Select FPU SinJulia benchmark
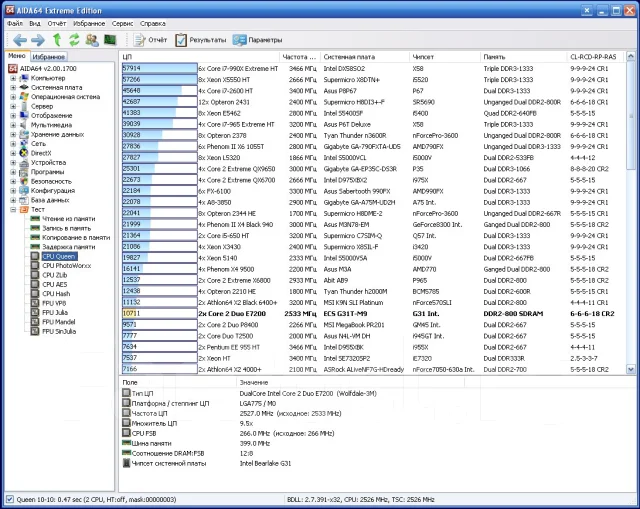640x509 pixels. coord(59,331)
